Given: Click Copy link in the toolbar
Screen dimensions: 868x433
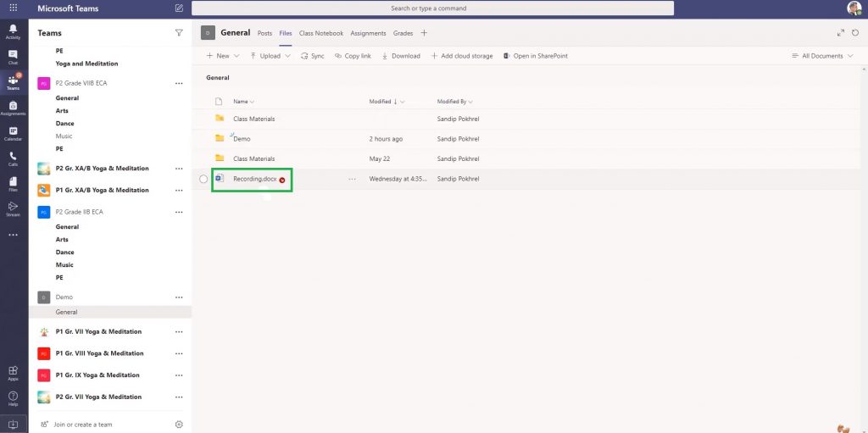Looking at the screenshot, I should [x=353, y=56].
